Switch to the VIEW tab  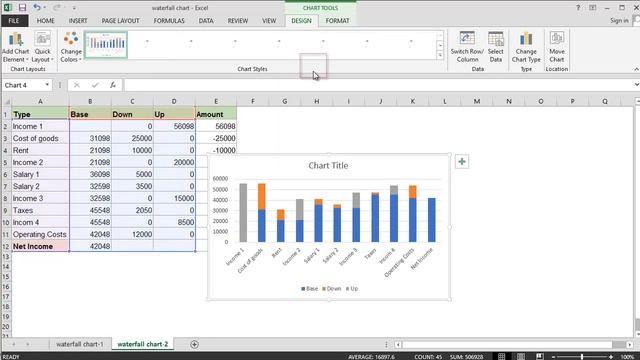click(x=269, y=21)
